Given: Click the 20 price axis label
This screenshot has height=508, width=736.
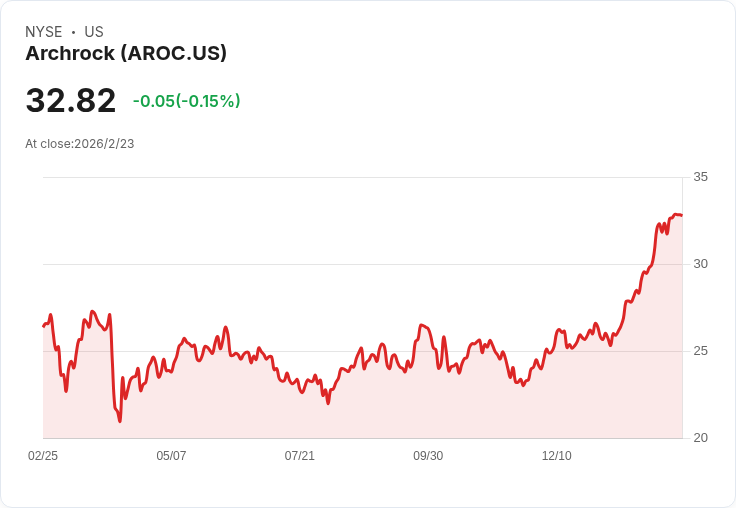Looking at the screenshot, I should pos(700,438).
